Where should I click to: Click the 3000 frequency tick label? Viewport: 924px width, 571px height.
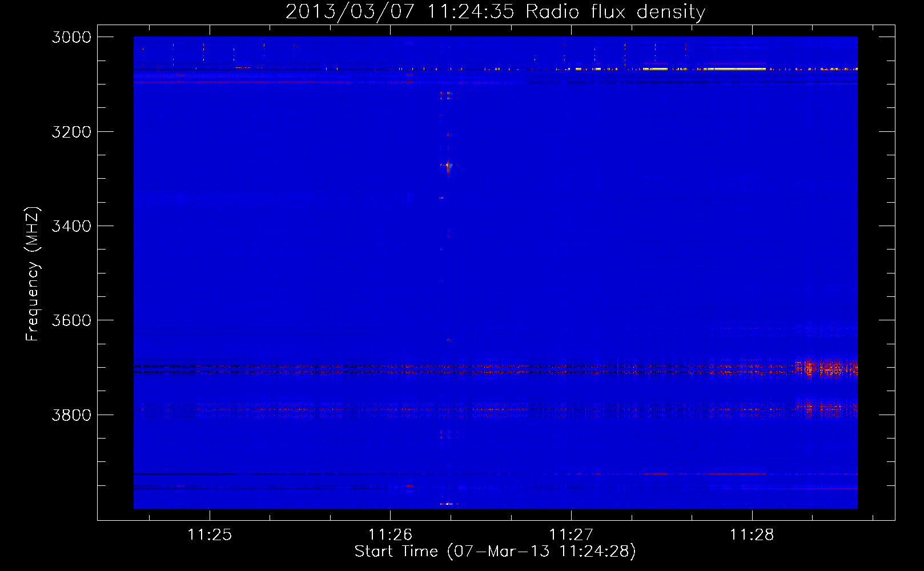(x=71, y=37)
